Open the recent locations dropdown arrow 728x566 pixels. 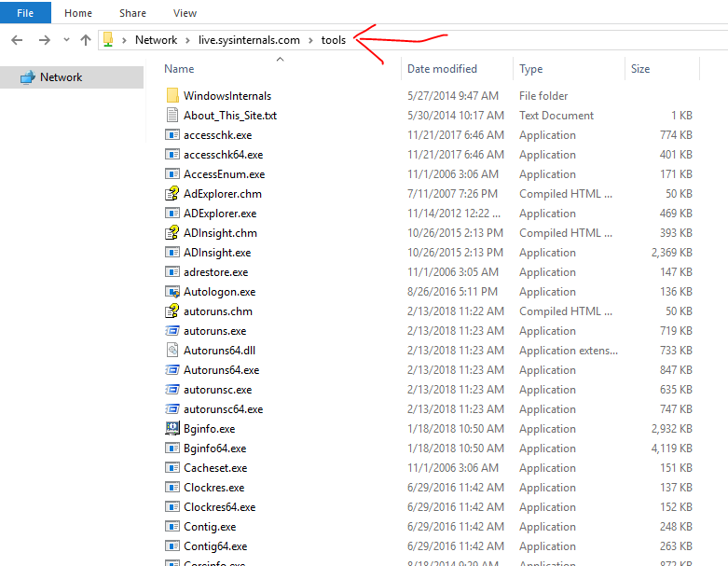pyautogui.click(x=66, y=40)
